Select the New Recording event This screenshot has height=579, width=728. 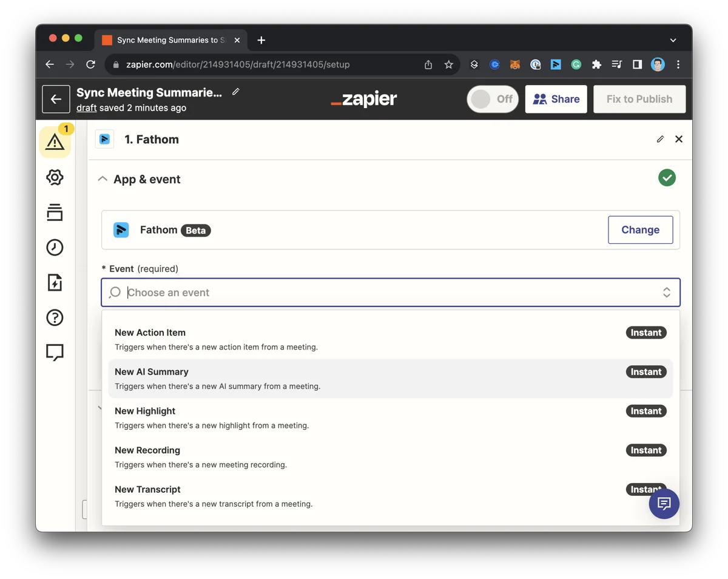click(x=391, y=457)
